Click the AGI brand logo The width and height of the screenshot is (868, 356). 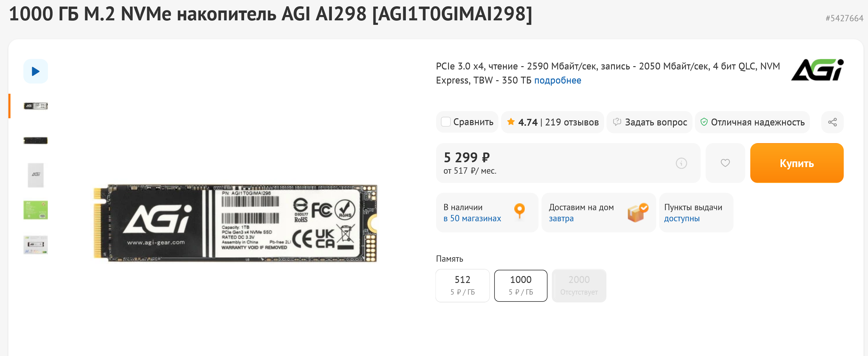point(817,70)
